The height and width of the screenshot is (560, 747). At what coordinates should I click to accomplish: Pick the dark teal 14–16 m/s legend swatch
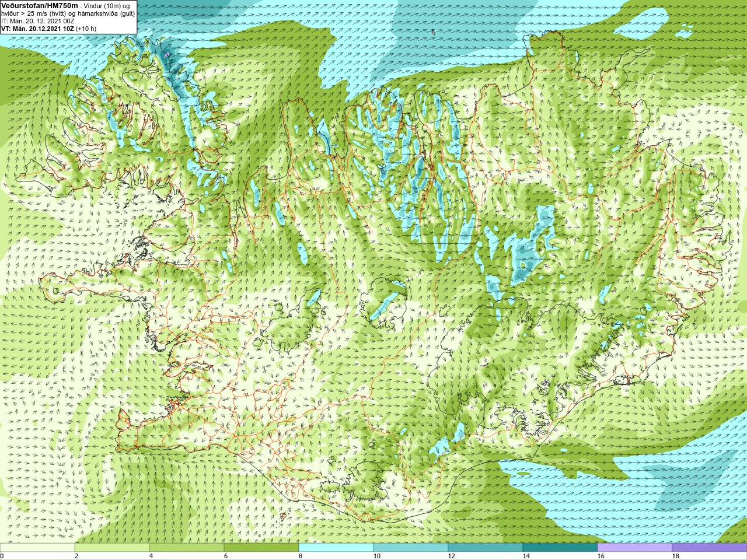pos(560,548)
